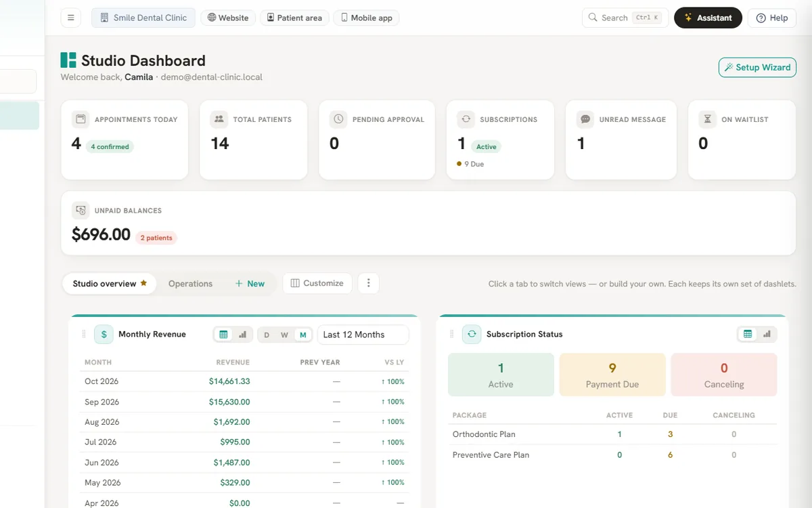
Task: Click the $15,630.00 revenue value
Action: tap(229, 402)
